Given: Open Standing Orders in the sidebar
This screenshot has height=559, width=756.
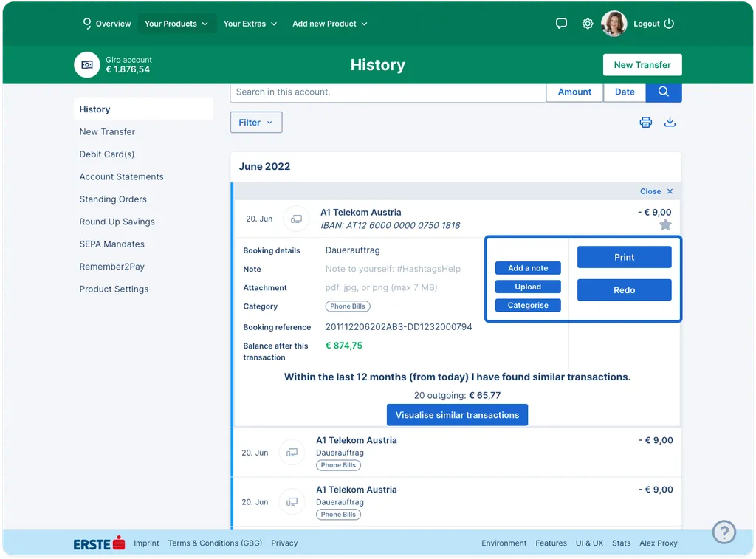Looking at the screenshot, I should tap(113, 199).
